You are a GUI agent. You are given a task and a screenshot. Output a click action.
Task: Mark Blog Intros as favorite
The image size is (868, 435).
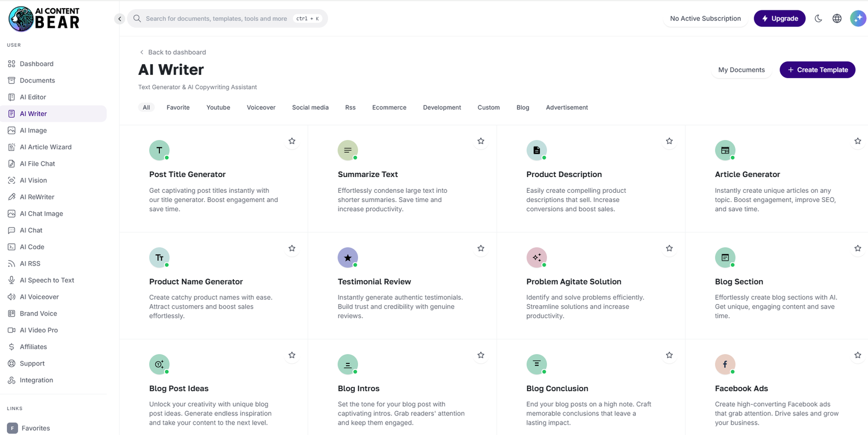(x=481, y=355)
